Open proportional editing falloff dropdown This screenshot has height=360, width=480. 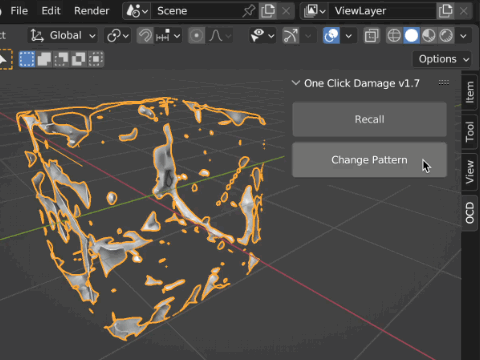pos(220,35)
